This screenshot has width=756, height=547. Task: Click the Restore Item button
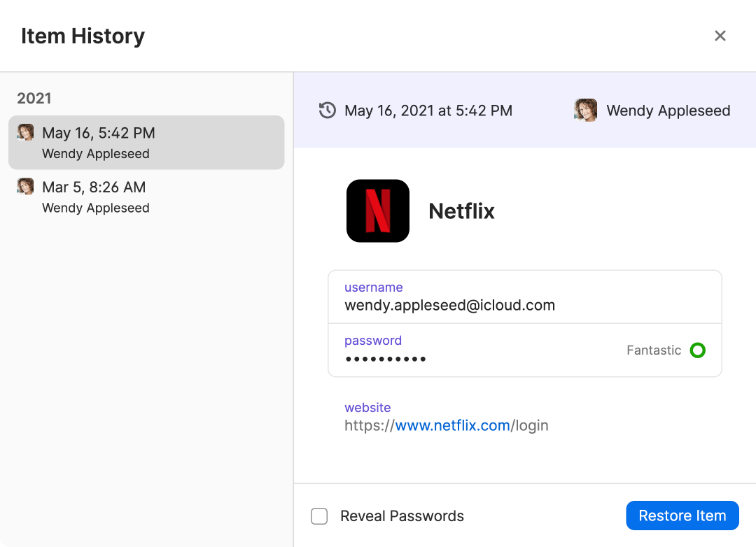pos(682,516)
